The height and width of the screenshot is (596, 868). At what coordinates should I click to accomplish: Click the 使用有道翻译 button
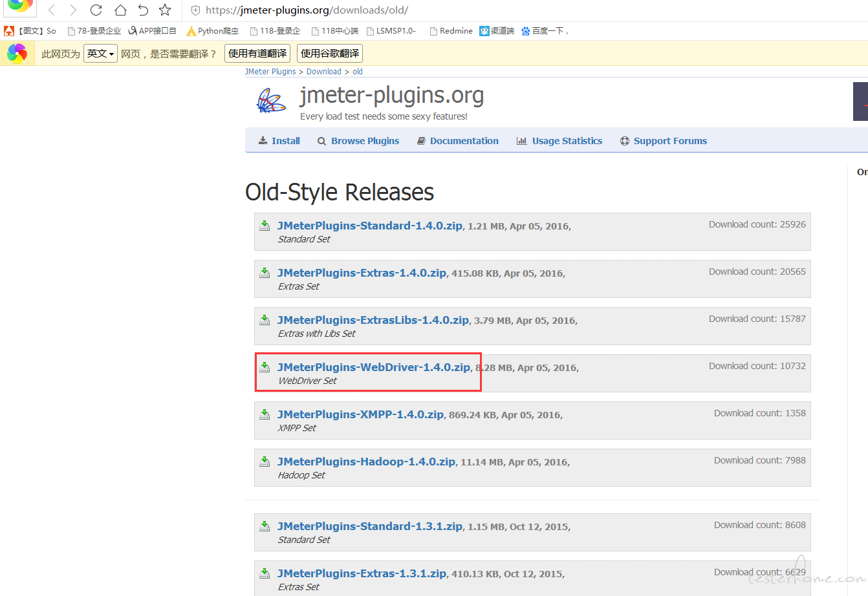pos(257,54)
